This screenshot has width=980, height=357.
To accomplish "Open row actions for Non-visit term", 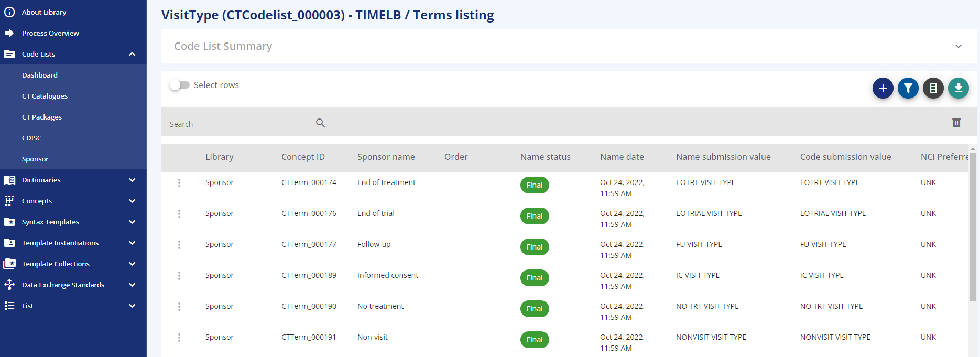I will click(x=179, y=338).
